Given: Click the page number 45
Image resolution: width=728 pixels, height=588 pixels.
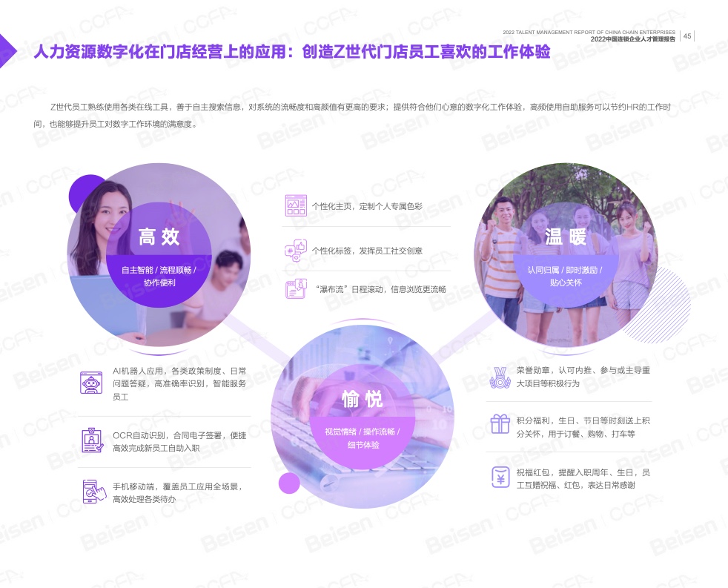Looking at the screenshot, I should pos(687,36).
